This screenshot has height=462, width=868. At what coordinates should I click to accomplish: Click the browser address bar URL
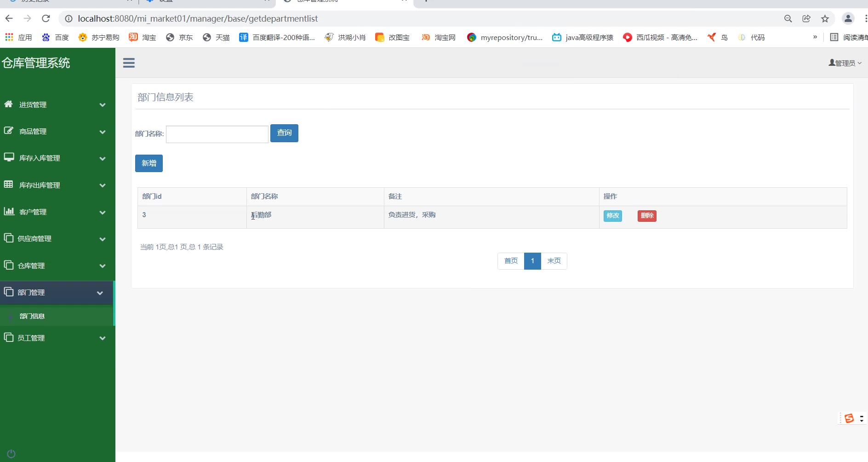point(198,18)
